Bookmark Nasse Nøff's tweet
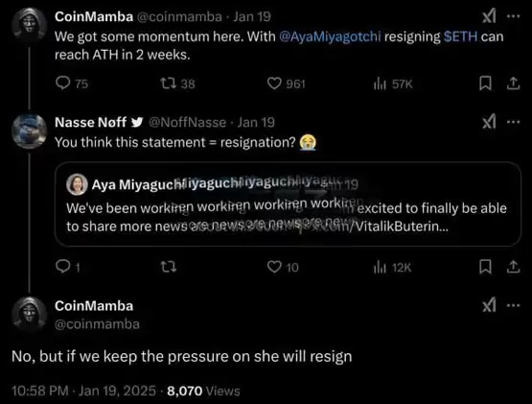The image size is (532, 404). coord(486,267)
